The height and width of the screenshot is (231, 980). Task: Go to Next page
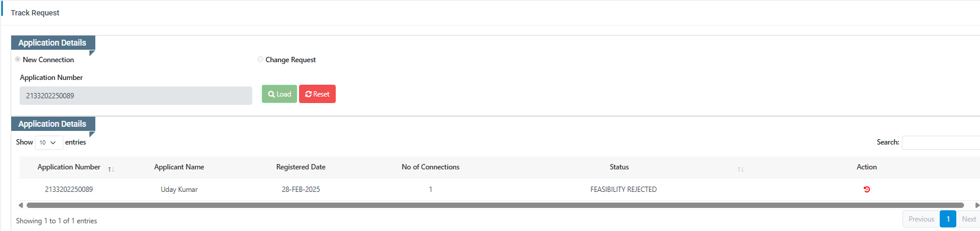(x=969, y=219)
